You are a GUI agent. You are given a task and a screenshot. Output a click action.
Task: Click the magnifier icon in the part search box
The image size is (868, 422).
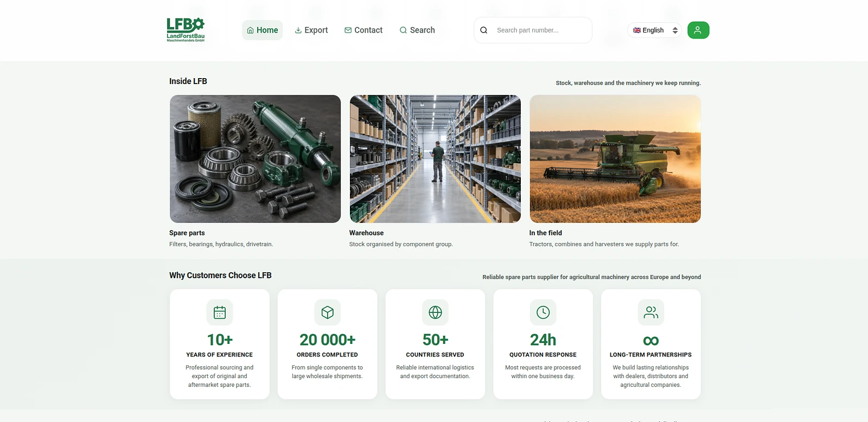pyautogui.click(x=484, y=30)
